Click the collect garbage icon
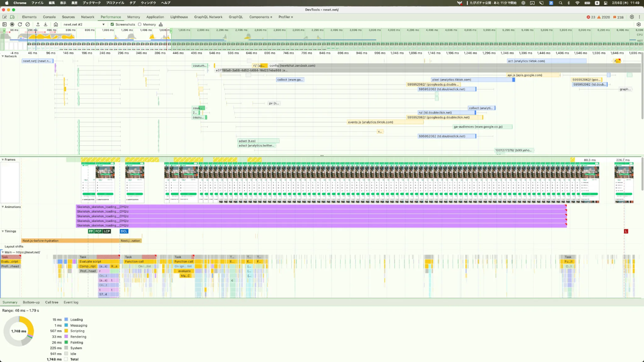 161,24
